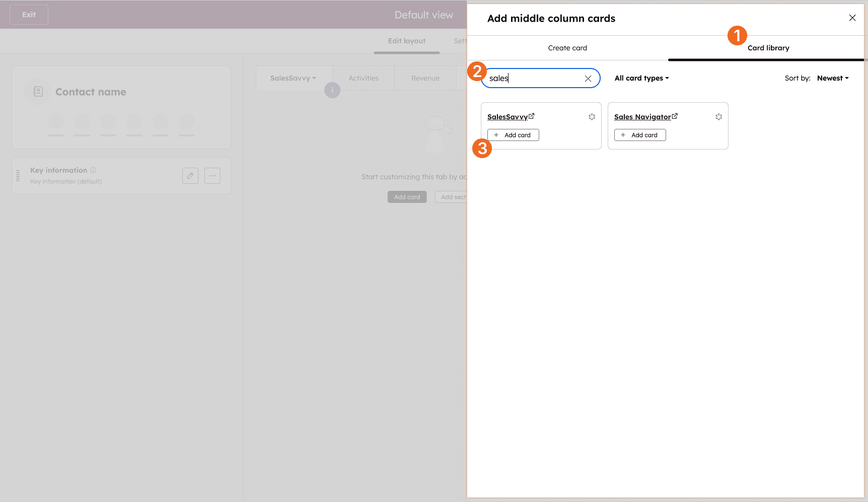
Task: Click the SalesSavvy card app icon
Action: point(592,117)
